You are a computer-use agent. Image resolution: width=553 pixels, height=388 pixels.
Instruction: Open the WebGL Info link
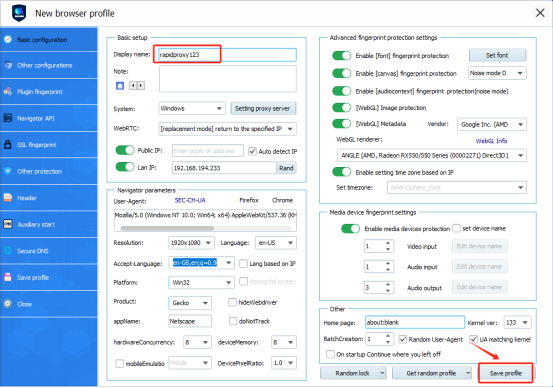(491, 141)
